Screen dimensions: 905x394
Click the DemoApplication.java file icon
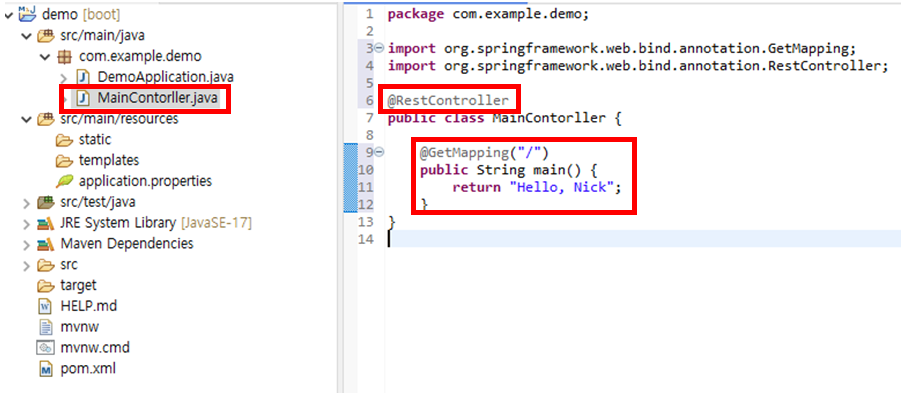84,77
